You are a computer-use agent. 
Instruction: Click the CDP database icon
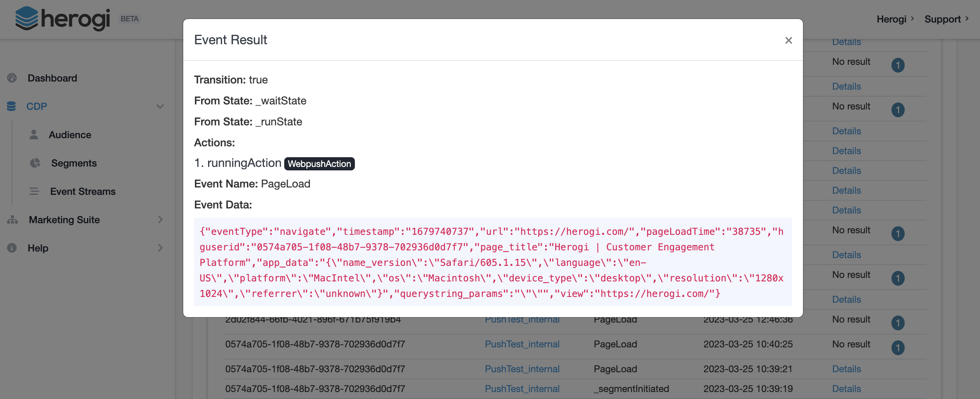coord(11,106)
